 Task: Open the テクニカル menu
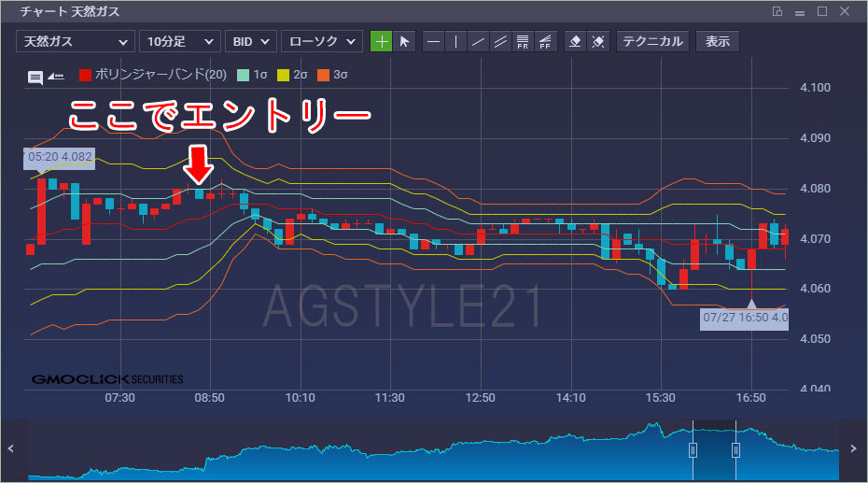coord(653,42)
